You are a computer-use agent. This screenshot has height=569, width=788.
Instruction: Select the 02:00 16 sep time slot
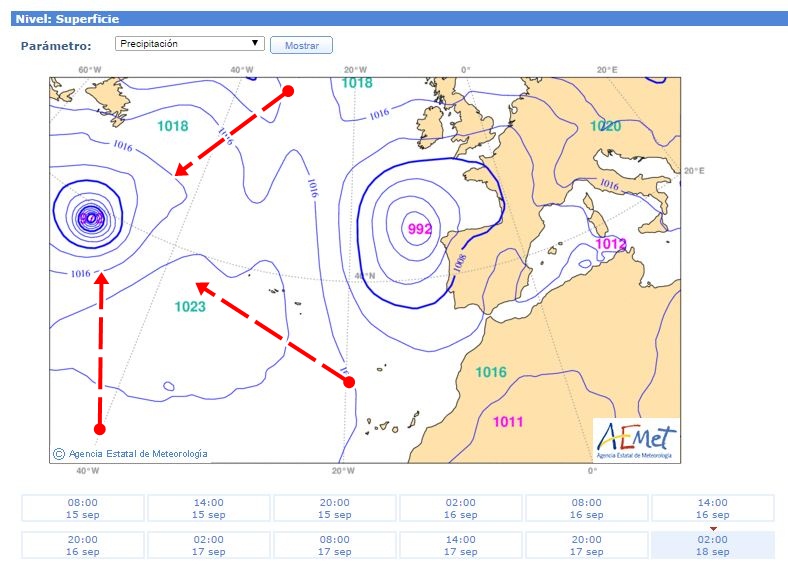point(461,508)
